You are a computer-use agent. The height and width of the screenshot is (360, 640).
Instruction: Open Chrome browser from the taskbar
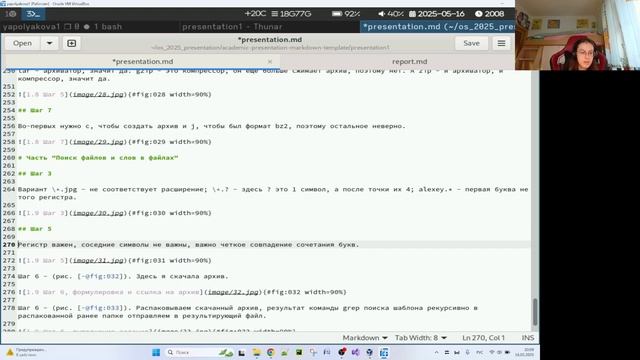tap(270, 352)
